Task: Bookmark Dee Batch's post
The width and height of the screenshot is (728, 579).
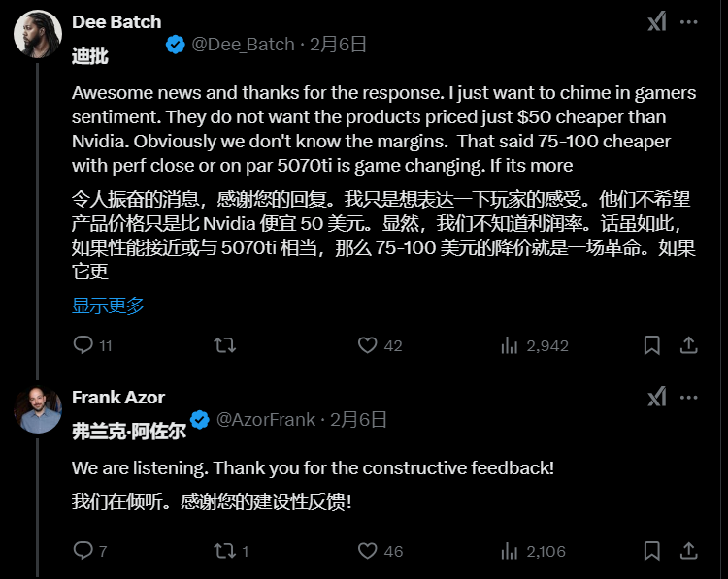Action: point(653,345)
